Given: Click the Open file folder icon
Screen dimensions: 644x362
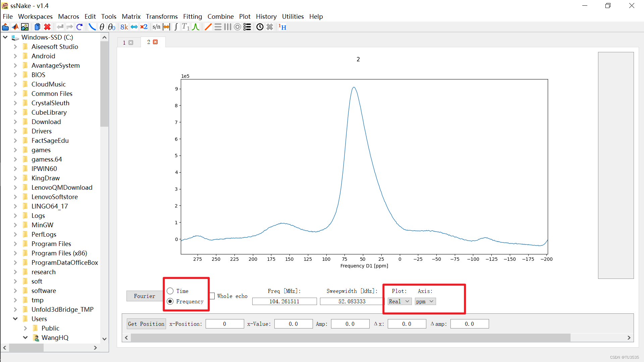Looking at the screenshot, I should point(5,27).
